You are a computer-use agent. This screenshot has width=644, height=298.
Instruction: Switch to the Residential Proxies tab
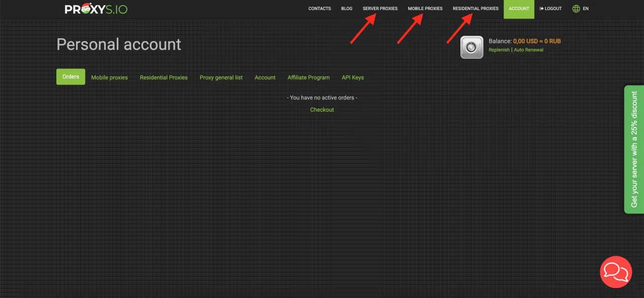pos(164,78)
